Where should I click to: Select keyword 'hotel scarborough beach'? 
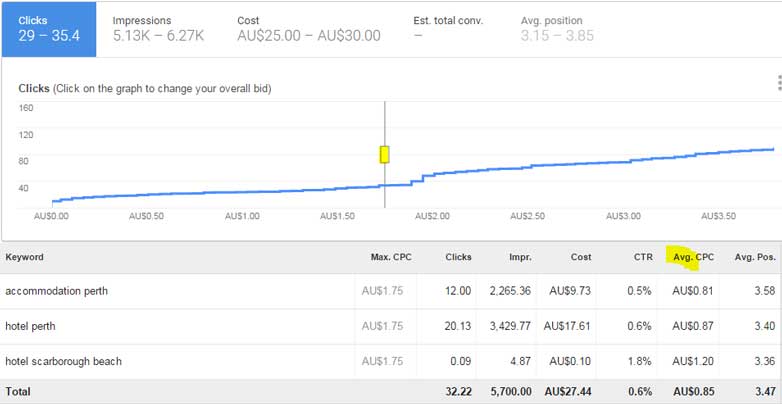pos(63,361)
